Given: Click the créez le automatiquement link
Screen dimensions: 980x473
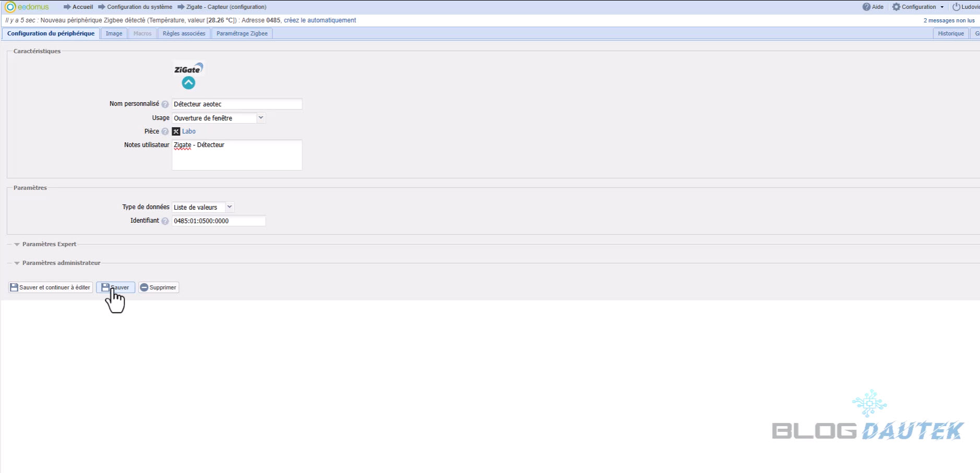Looking at the screenshot, I should (x=320, y=20).
